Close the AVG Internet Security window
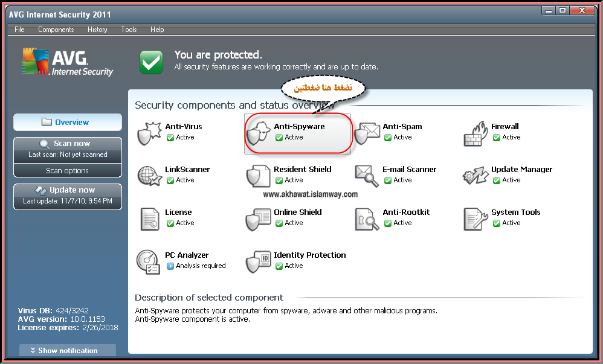The width and height of the screenshot is (603, 364). 582,11
